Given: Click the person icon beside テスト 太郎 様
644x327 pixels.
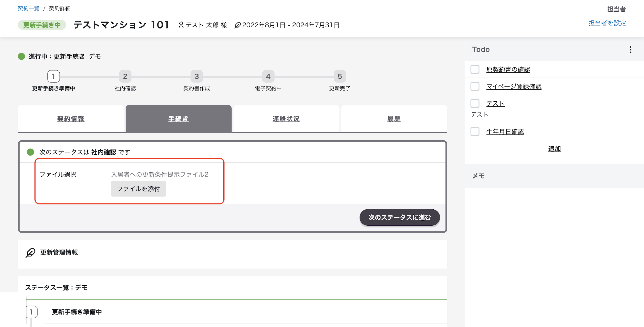Looking at the screenshot, I should [181, 25].
